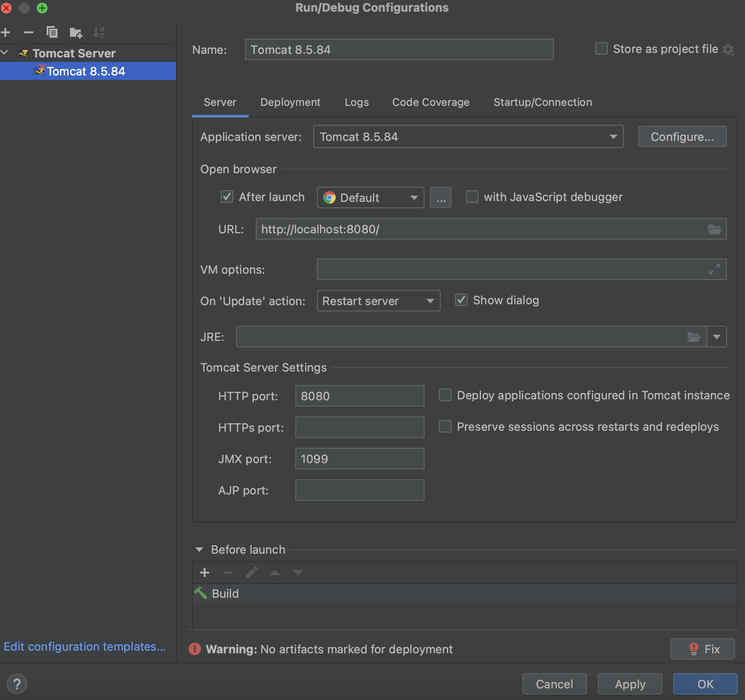The width and height of the screenshot is (745, 700).
Task: Select Build task in Before launch list
Action: click(465, 593)
